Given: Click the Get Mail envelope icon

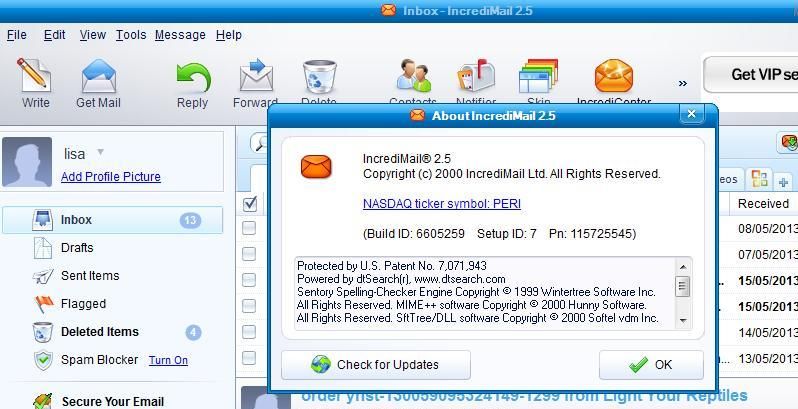Looking at the screenshot, I should click(x=99, y=76).
